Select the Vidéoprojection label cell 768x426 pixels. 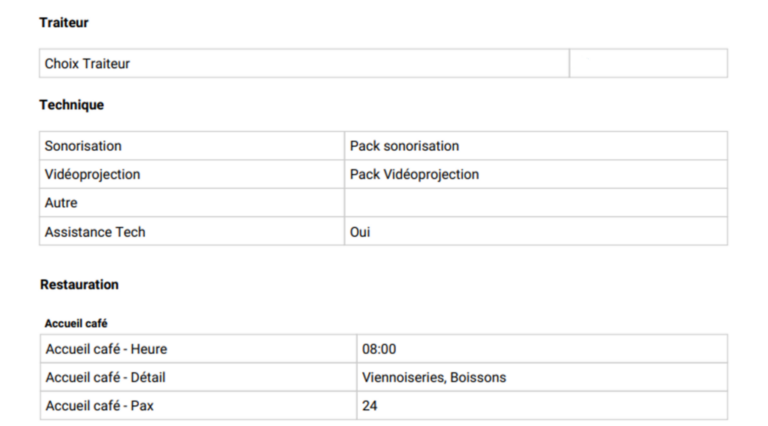(x=92, y=174)
